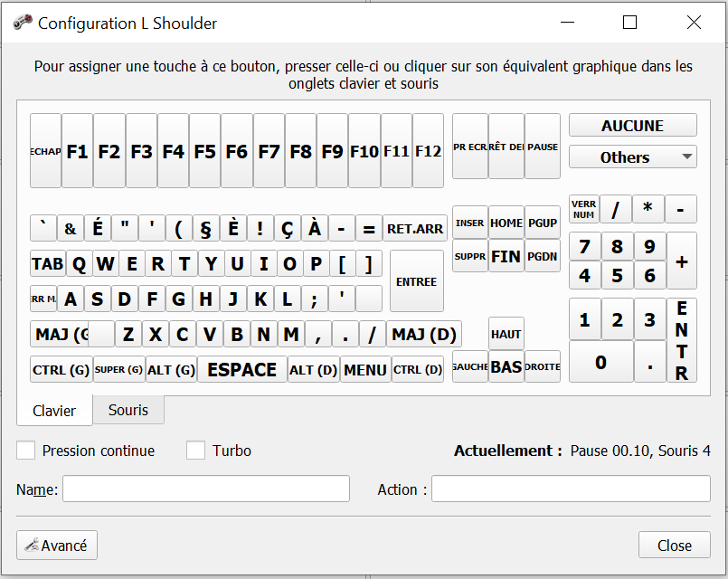The image size is (728, 579).
Task: Toggle the Turbo checkbox
Action: [195, 451]
